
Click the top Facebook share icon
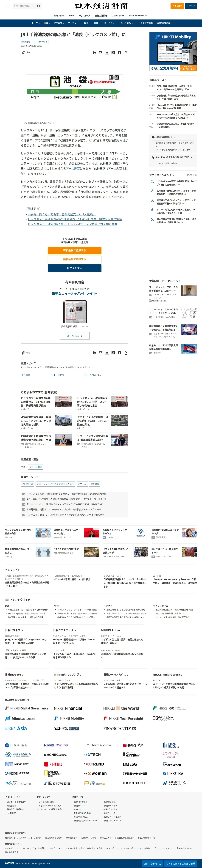119,53
